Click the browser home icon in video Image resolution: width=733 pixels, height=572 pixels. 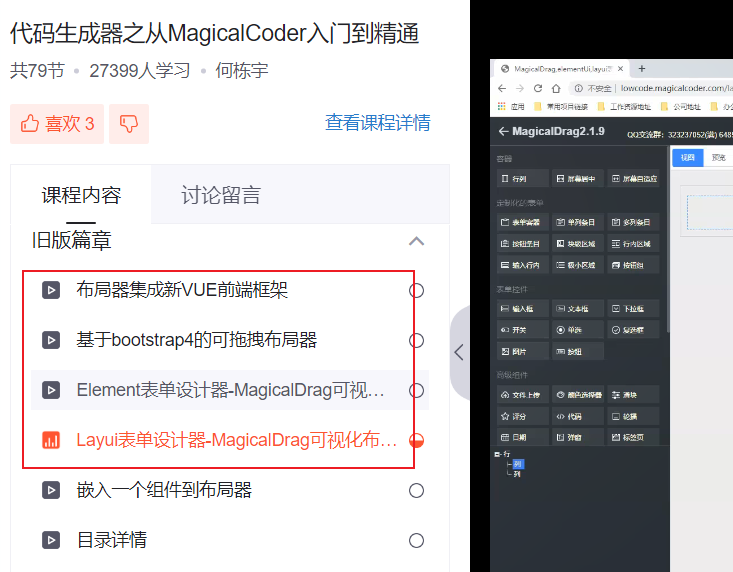coord(556,88)
